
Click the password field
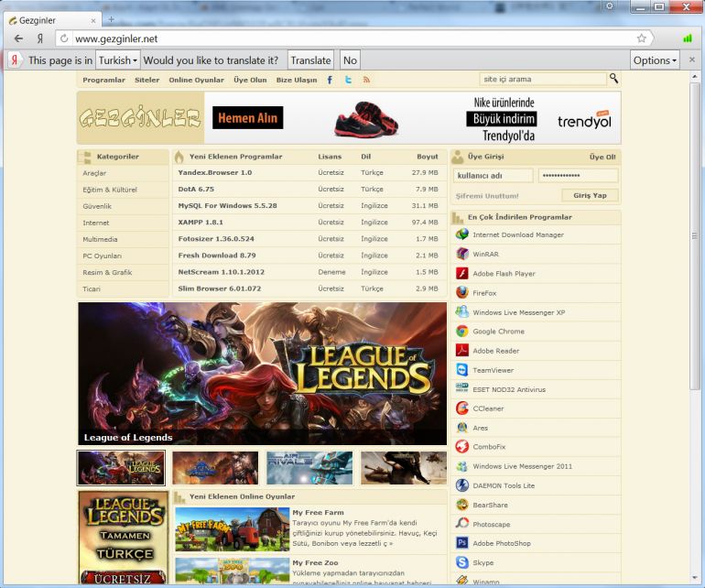click(579, 176)
